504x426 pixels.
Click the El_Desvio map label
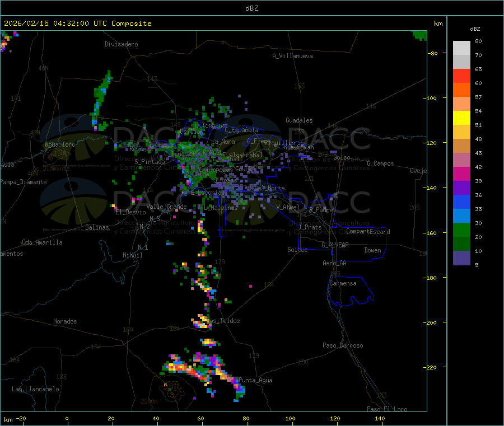click(131, 212)
